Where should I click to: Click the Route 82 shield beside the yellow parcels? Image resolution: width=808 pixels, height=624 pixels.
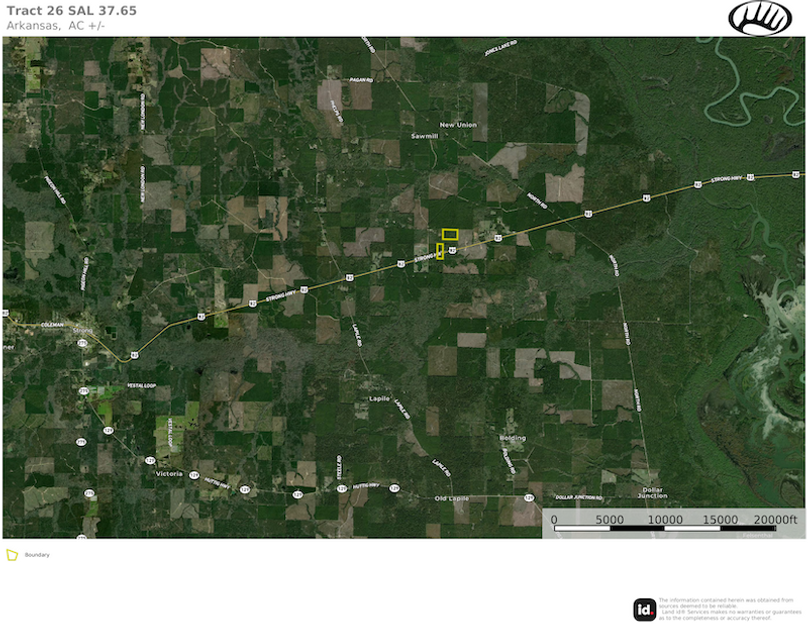tap(453, 250)
